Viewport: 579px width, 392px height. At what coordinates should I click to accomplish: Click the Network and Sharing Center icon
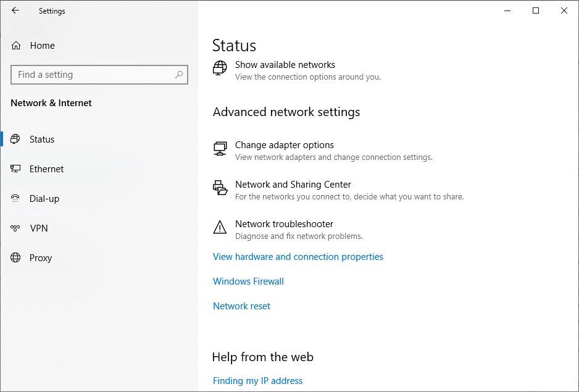pyautogui.click(x=220, y=188)
